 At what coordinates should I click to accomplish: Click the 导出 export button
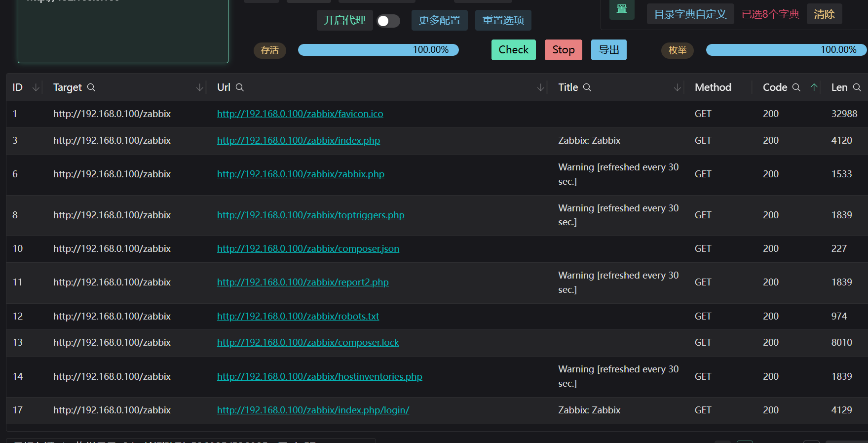tap(609, 50)
